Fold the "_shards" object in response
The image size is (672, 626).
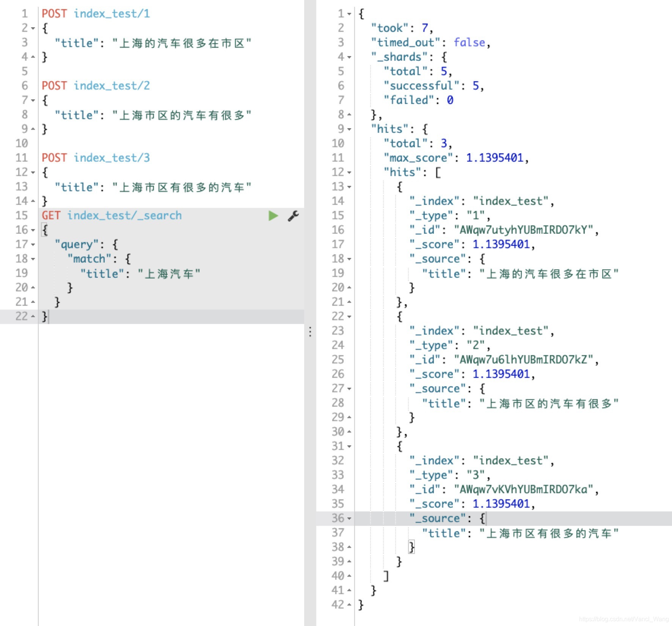[x=349, y=57]
